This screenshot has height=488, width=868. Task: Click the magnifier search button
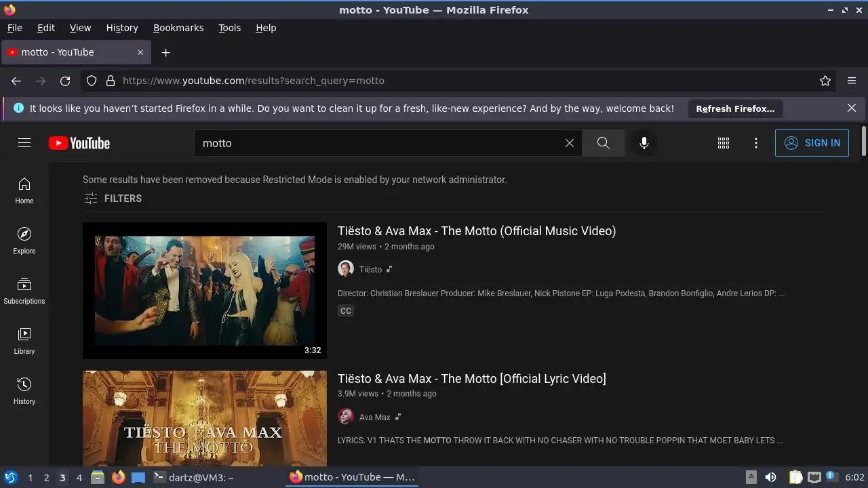click(x=603, y=143)
